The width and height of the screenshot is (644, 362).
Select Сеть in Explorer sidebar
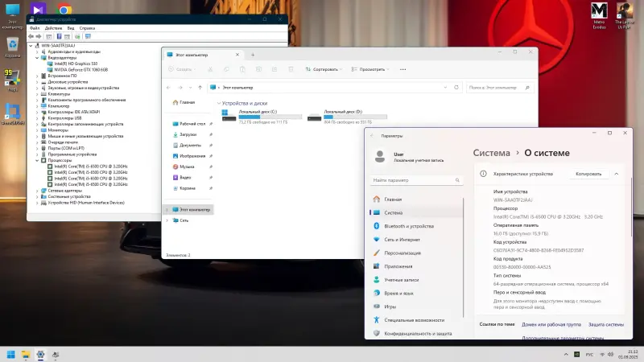(188, 220)
